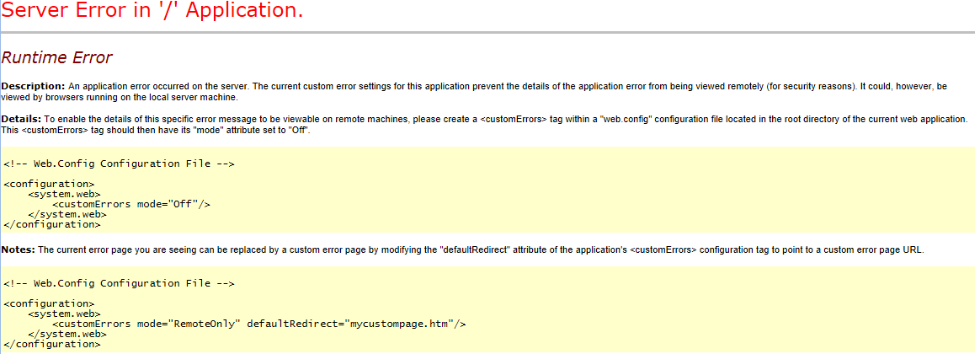Click the customErrors mode="RemoteOnly" line

259,324
